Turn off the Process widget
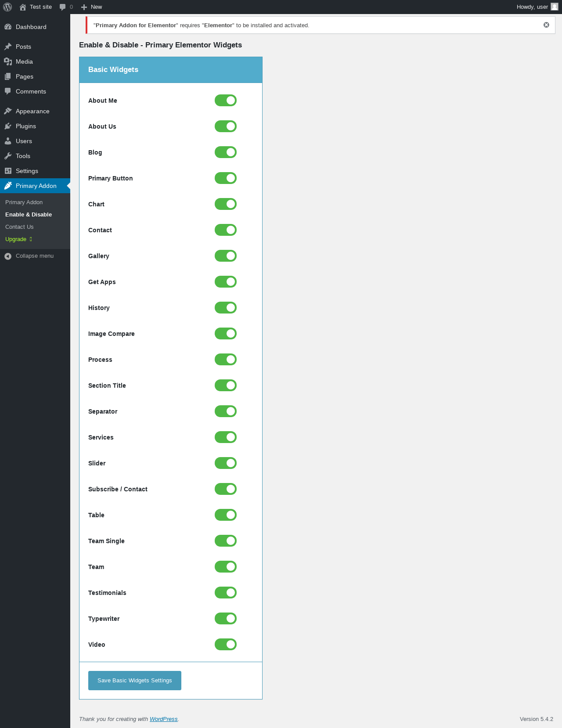The image size is (562, 728). pos(226,360)
